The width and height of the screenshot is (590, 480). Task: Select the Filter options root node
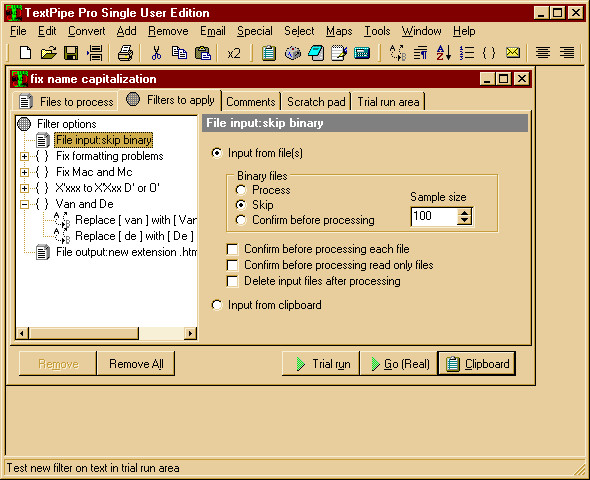pyautogui.click(x=67, y=124)
